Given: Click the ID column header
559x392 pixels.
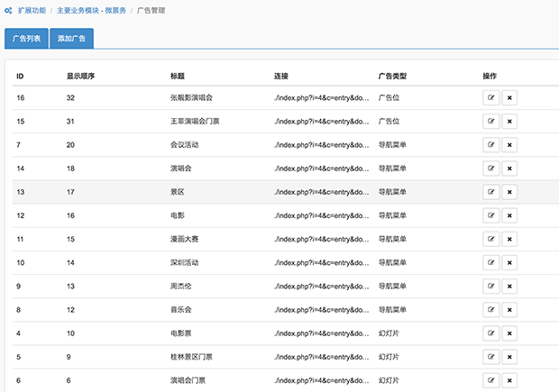Looking at the screenshot, I should click(x=20, y=76).
